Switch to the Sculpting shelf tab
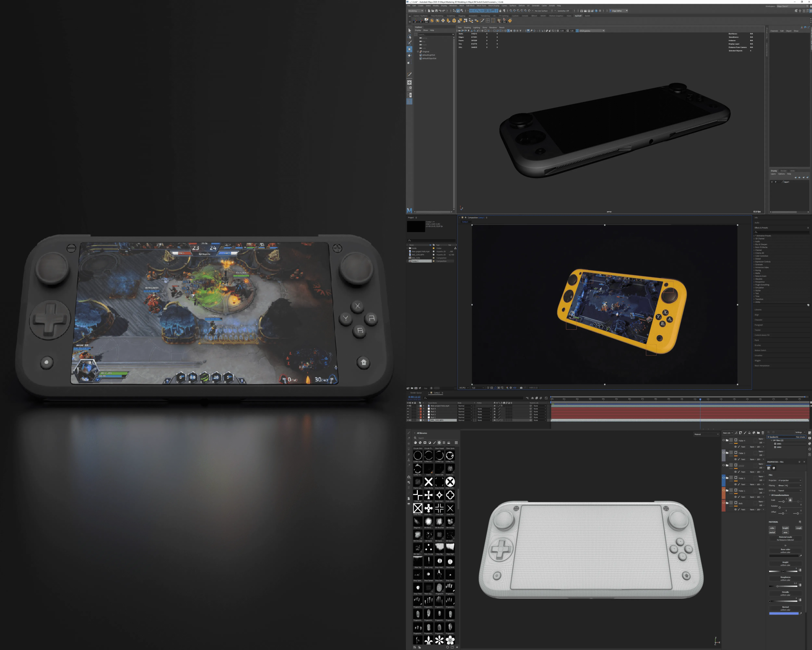812x650 pixels. coord(450,16)
